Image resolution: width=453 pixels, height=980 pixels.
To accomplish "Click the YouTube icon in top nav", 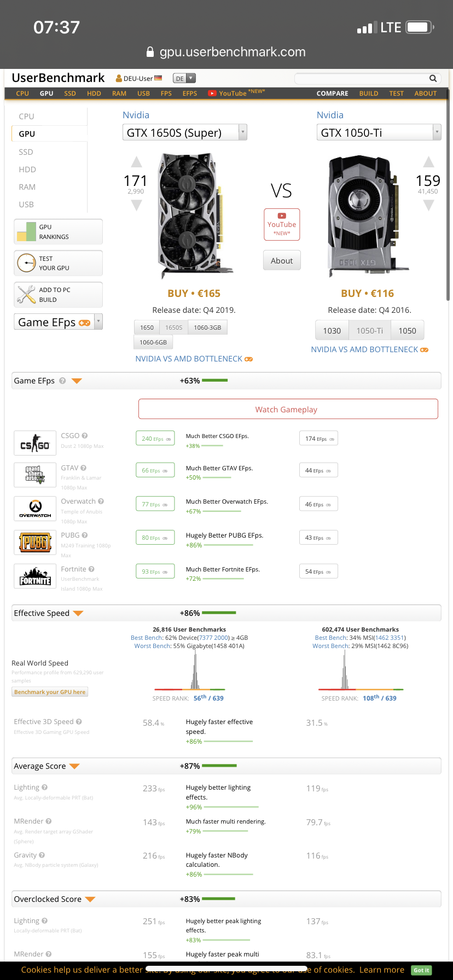I will pyautogui.click(x=212, y=94).
